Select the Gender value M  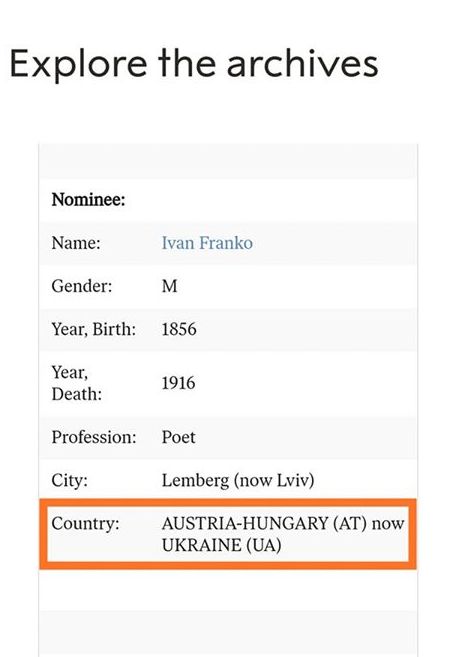169,286
